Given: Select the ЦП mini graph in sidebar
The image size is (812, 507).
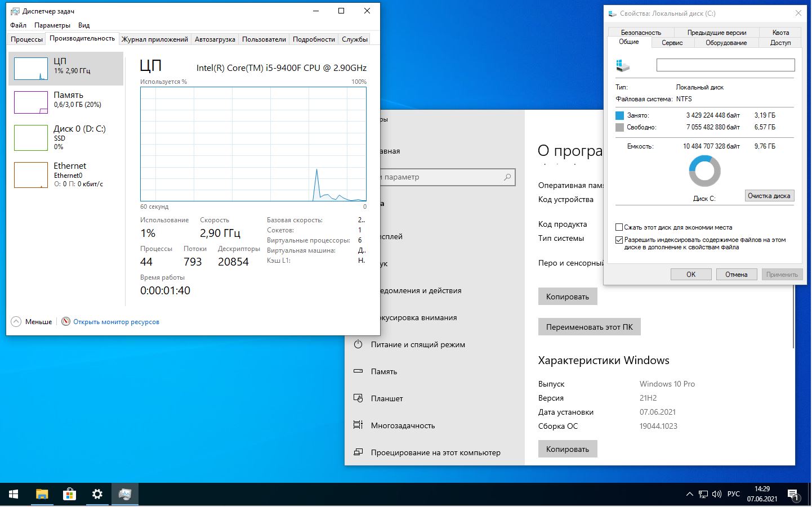Looking at the screenshot, I should 30,69.
